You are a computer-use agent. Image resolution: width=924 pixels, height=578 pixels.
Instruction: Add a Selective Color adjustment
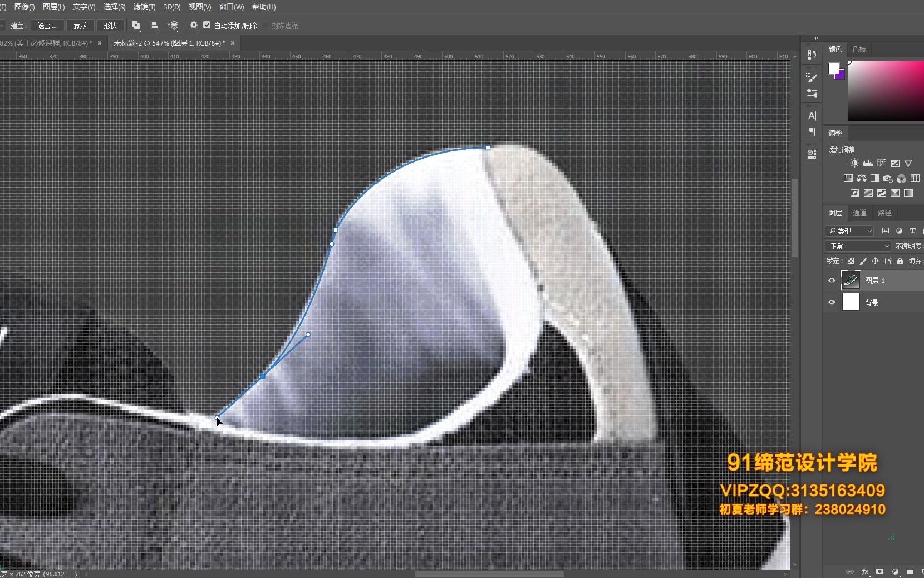tap(895, 193)
